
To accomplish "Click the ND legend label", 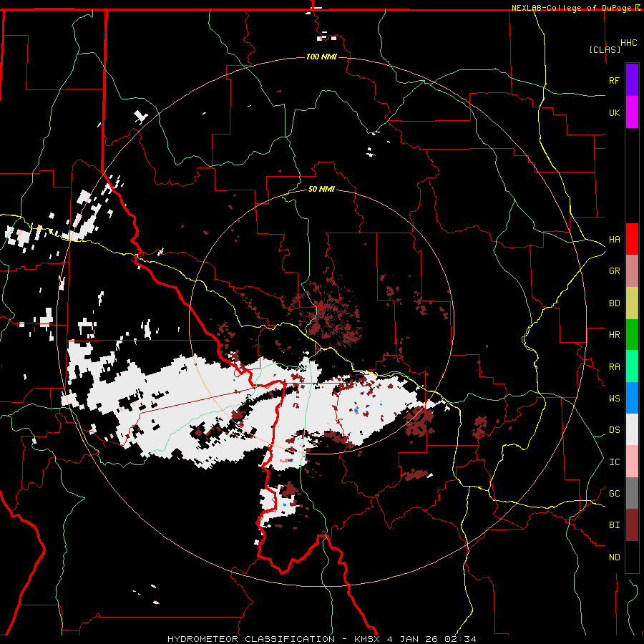I will [615, 557].
